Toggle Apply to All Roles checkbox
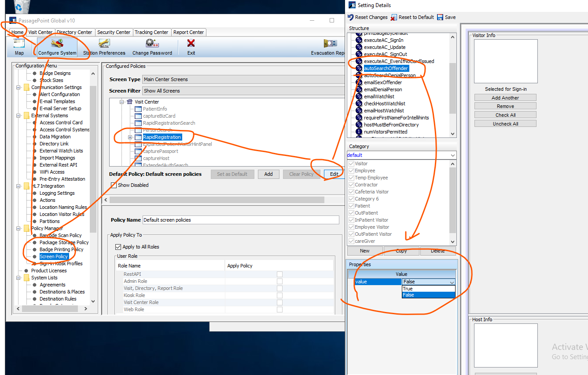This screenshot has height=375, width=588. point(118,247)
